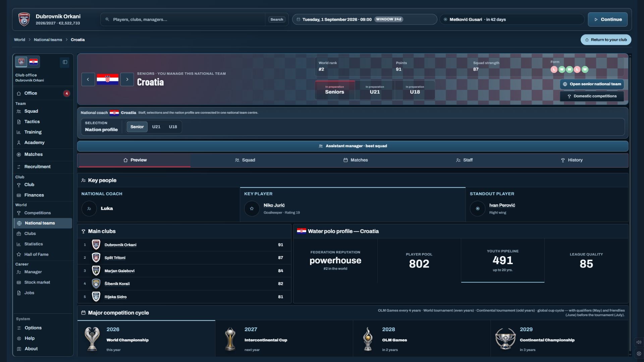Open the Squad tab
644x362 pixels.
[245, 160]
